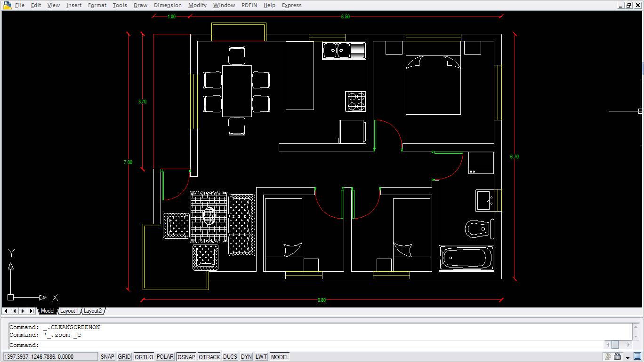
Task: Click the next layout tab arrow
Action: pos(23,311)
